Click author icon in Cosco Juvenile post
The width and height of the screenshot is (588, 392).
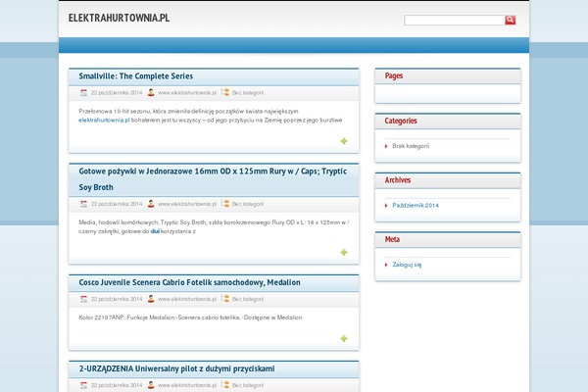[151, 299]
